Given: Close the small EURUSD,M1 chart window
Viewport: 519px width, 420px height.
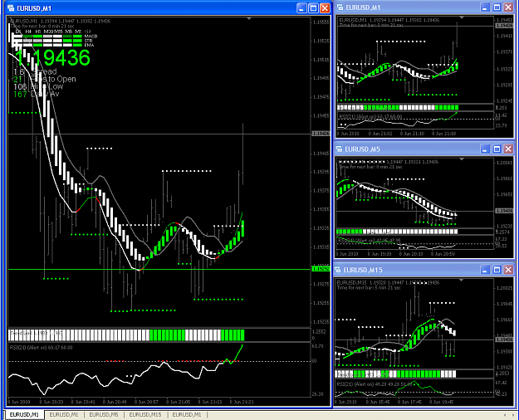Looking at the screenshot, I should click(x=508, y=7).
